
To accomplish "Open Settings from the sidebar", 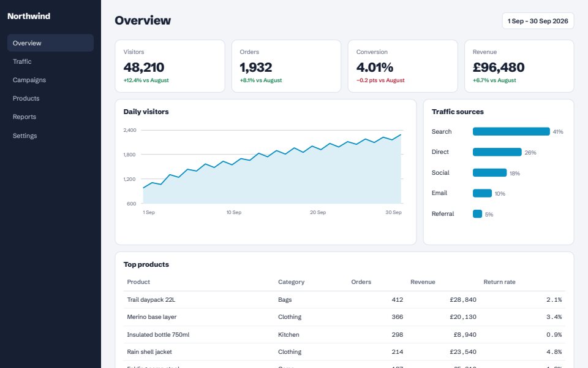I will (50, 135).
